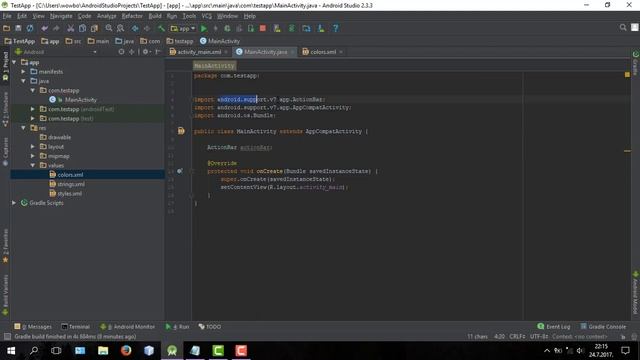
Task: Expand Gradle Scripts node
Action: click(14, 202)
